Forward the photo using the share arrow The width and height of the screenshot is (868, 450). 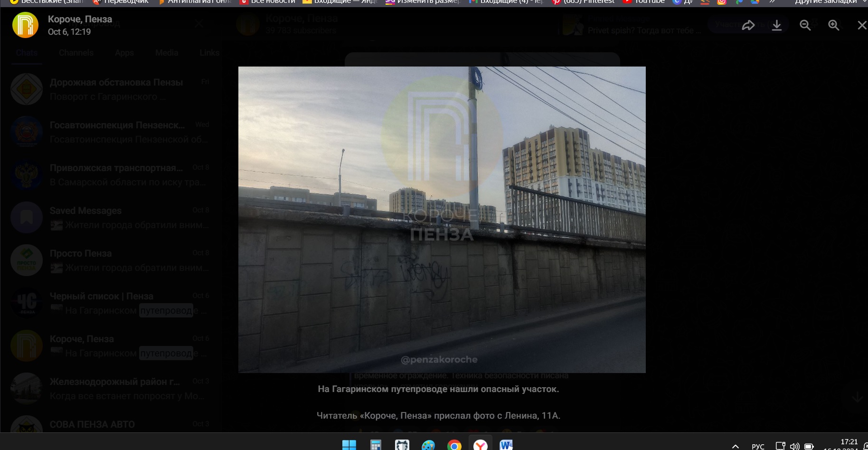[x=748, y=26]
